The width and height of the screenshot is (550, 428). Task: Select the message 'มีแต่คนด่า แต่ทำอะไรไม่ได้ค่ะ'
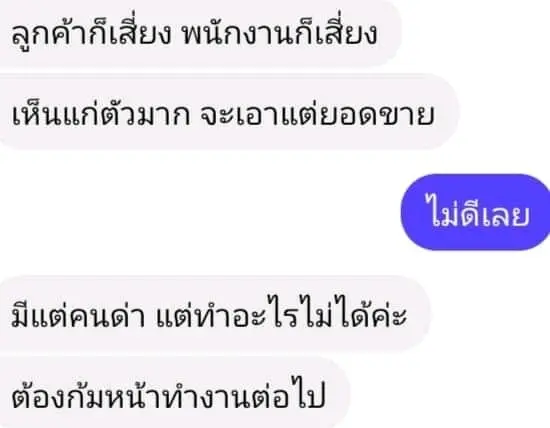click(x=214, y=314)
